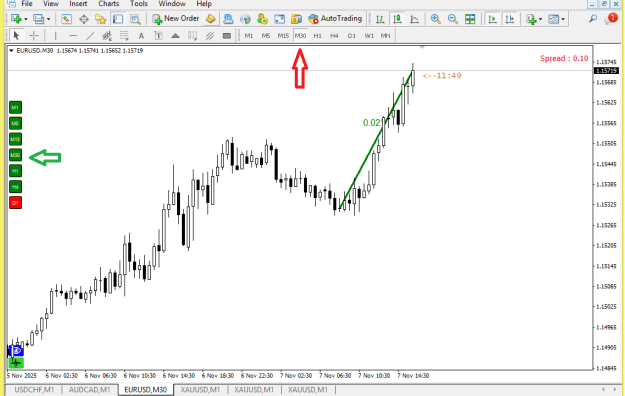Screen dimensions: 625x396
Task: Select the Fibonacci retracement tool
Action: coord(124,36)
